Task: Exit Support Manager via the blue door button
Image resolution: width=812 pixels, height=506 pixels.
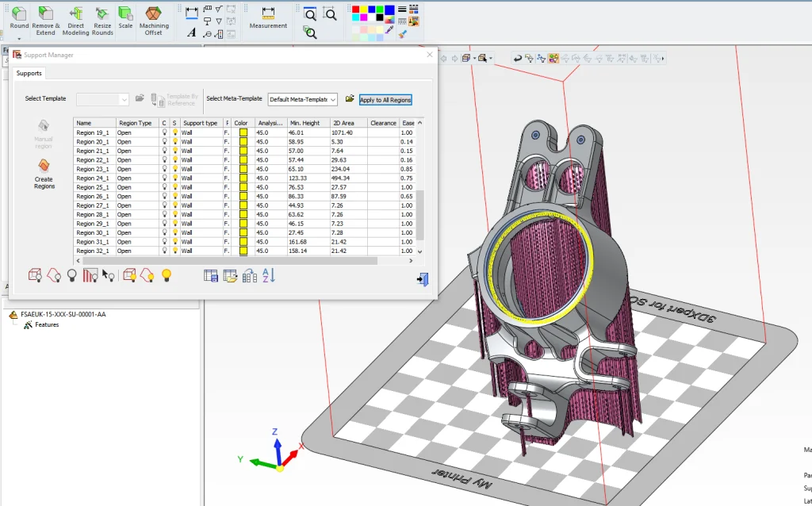Action: tap(421, 279)
